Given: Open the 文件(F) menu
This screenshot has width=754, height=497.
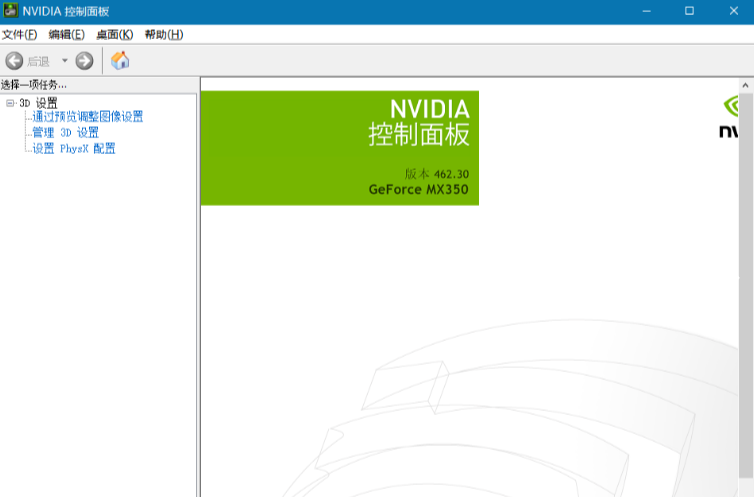Looking at the screenshot, I should tap(19, 35).
